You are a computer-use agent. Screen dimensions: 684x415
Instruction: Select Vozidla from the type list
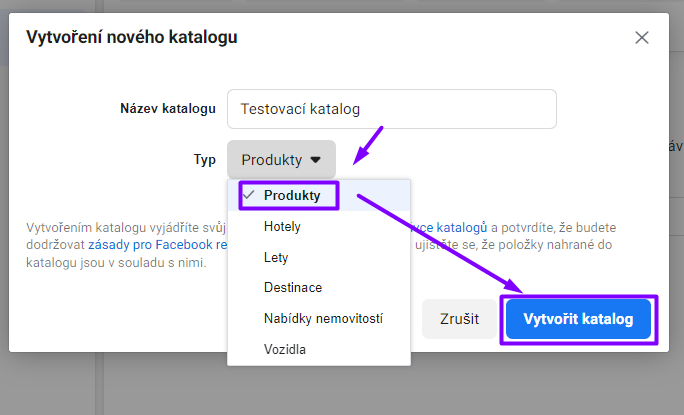(x=285, y=349)
